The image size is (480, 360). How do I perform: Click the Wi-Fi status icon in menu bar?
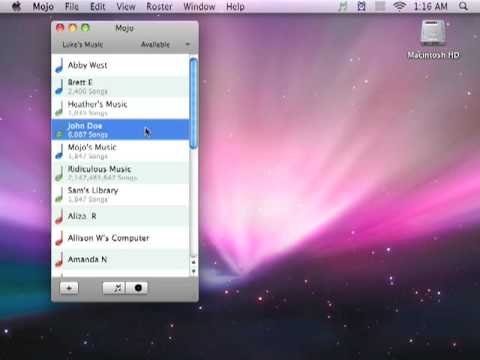[x=399, y=6]
